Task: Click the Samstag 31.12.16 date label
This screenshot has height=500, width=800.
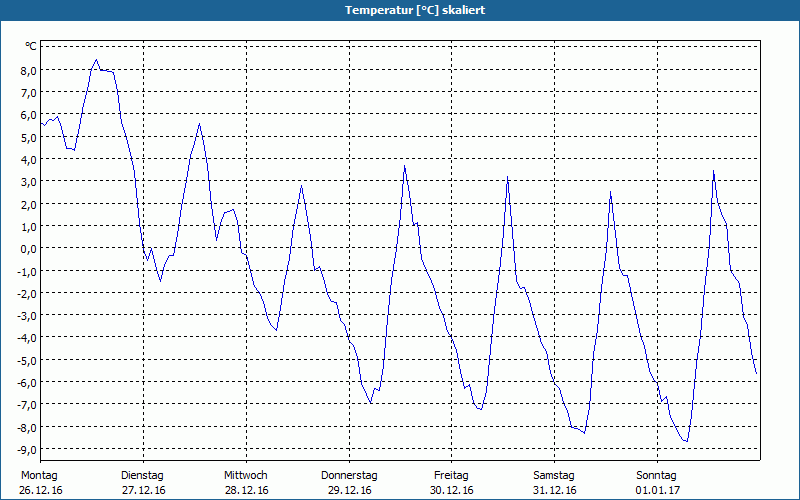Action: tap(554, 483)
